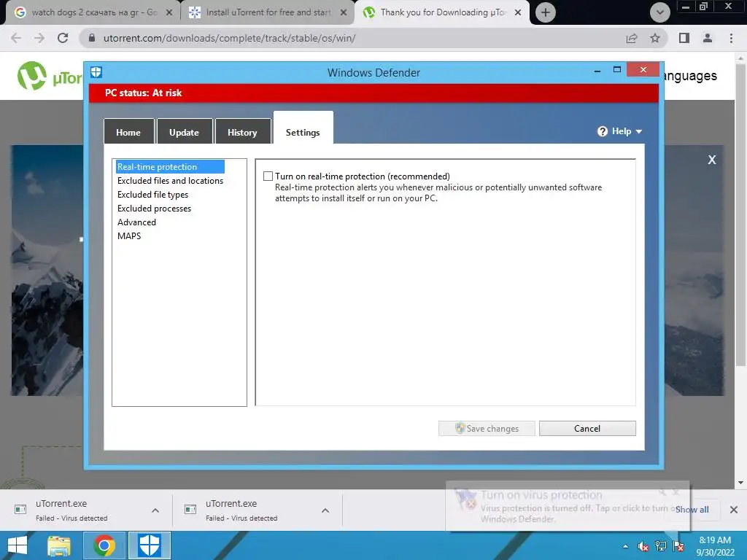The image size is (747, 560).
Task: Select Real-time protection in settings list
Action: tap(169, 167)
